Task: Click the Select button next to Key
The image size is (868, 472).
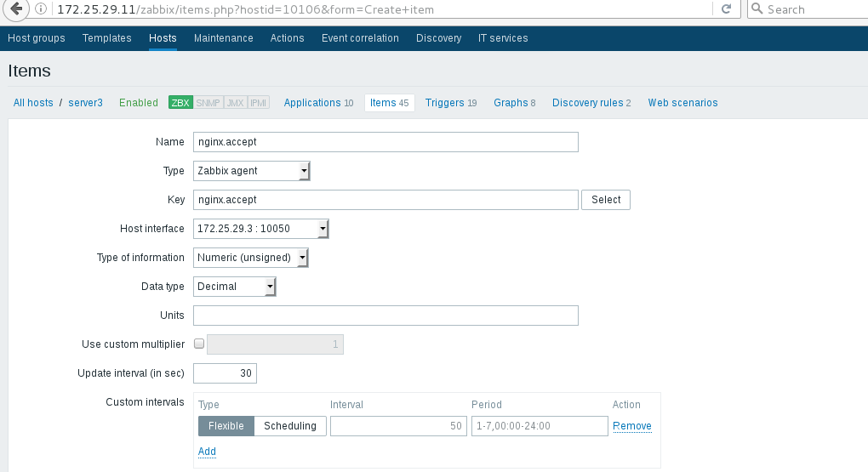Action: point(606,200)
